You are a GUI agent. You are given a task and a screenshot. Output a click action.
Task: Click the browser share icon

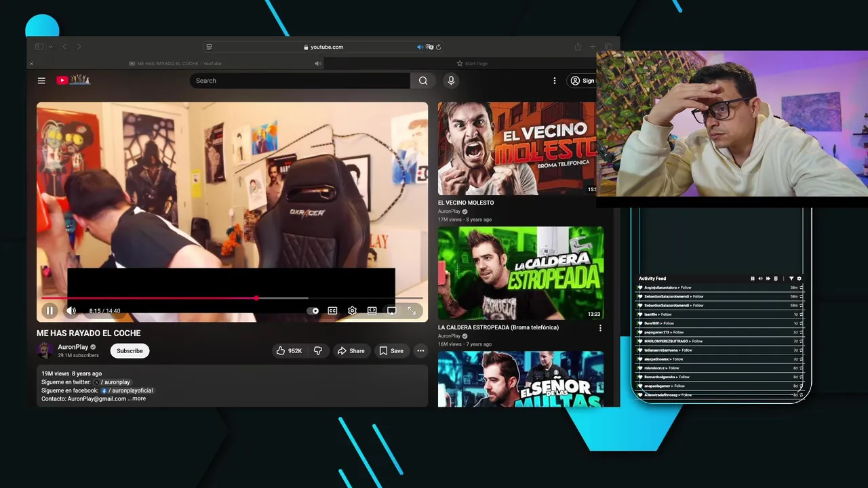[578, 47]
